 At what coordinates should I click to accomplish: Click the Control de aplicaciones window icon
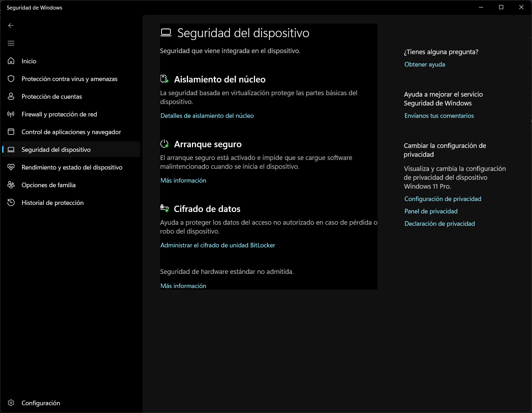point(11,132)
